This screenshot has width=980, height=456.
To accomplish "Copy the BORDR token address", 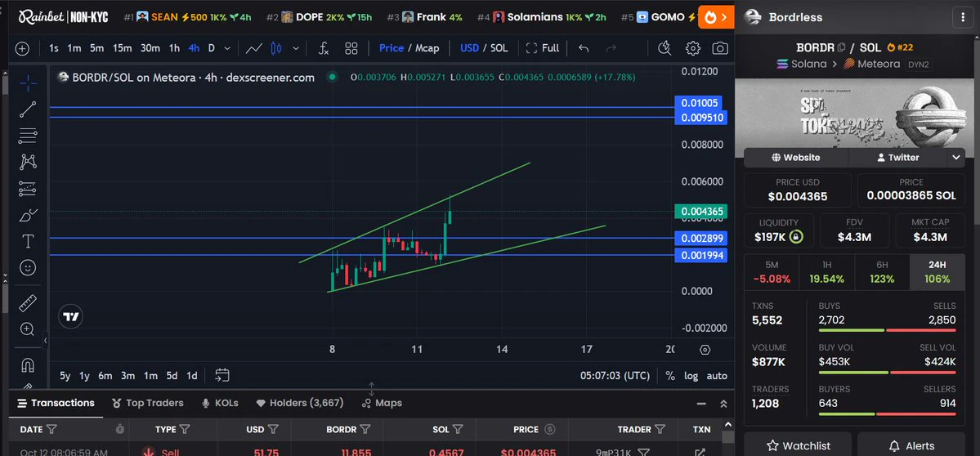I will click(841, 47).
